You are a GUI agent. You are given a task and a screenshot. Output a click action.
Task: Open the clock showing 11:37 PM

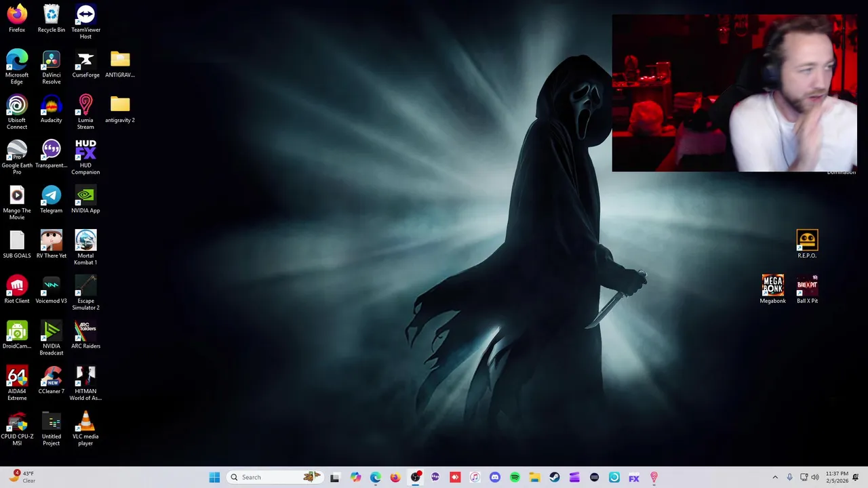837,477
